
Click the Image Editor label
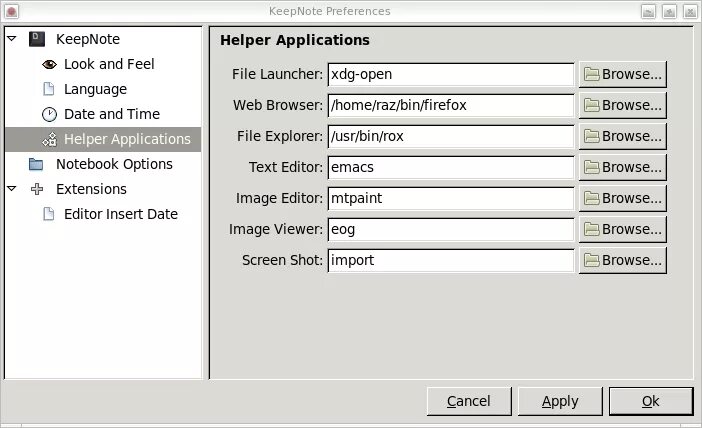pyautogui.click(x=279, y=198)
